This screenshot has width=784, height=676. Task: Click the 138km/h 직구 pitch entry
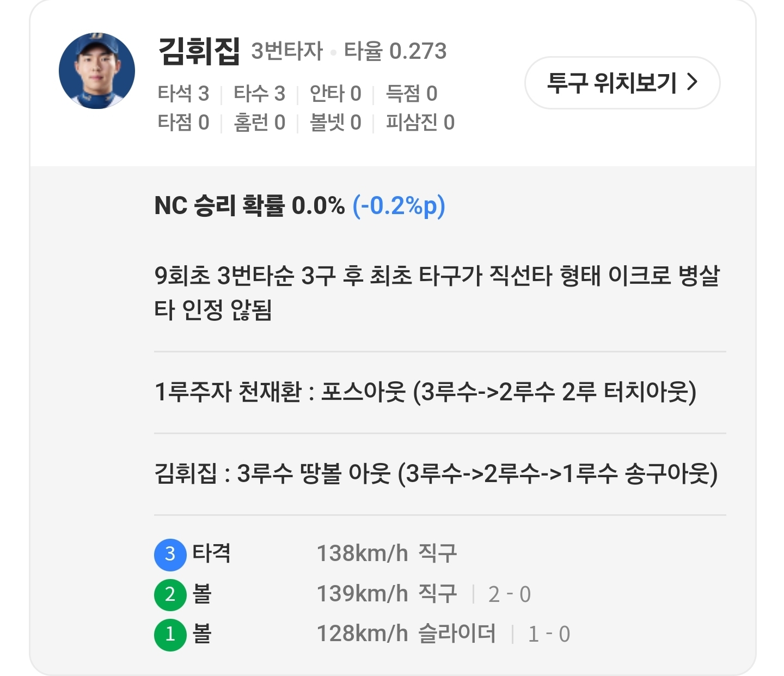(387, 554)
